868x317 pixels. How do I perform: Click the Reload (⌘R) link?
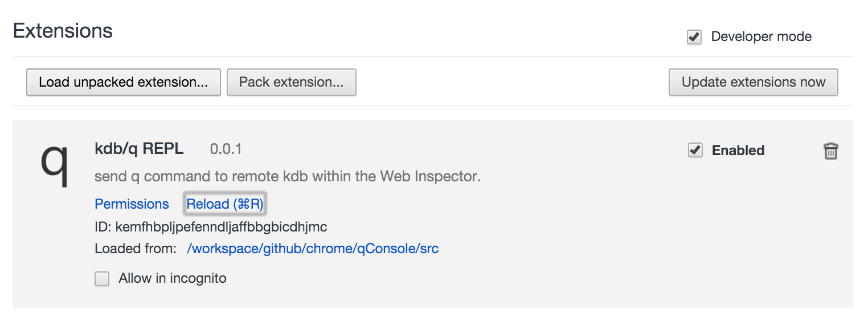pyautogui.click(x=225, y=204)
